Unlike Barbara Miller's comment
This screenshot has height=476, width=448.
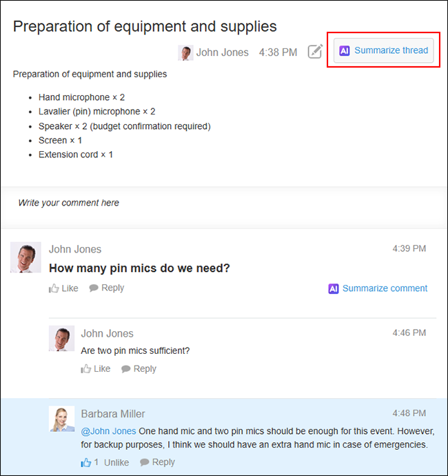coord(117,462)
